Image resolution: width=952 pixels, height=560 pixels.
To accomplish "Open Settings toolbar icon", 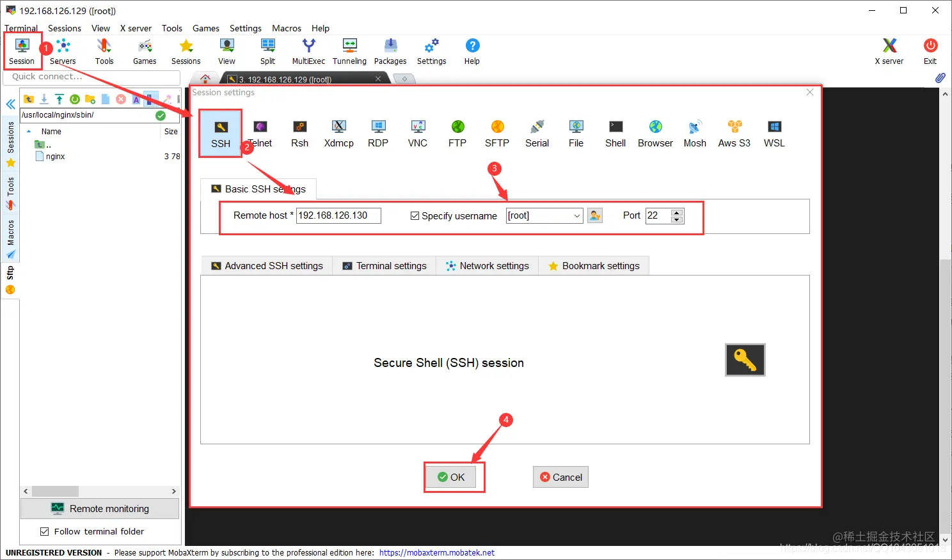I will click(432, 51).
